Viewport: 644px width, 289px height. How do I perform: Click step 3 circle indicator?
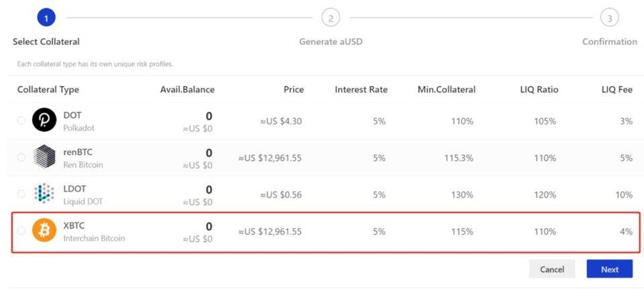click(609, 18)
